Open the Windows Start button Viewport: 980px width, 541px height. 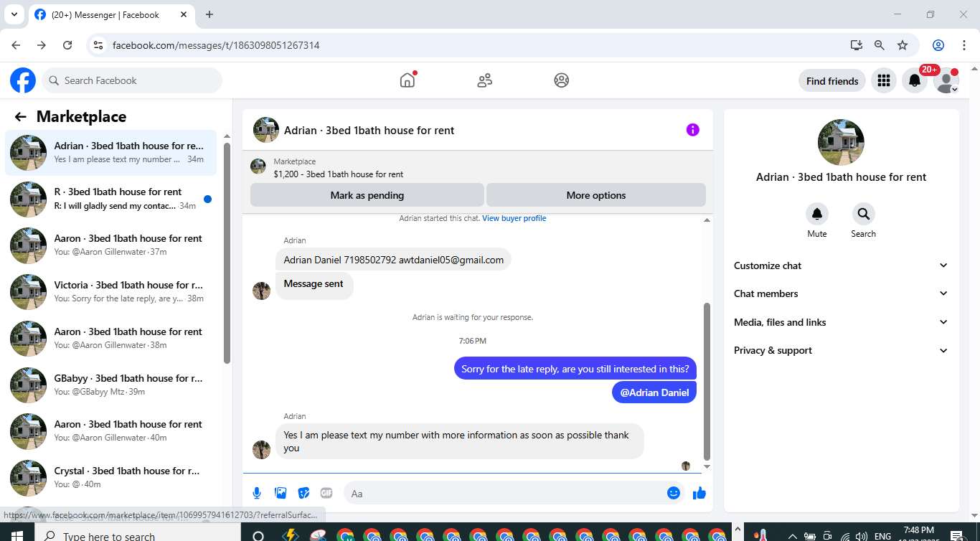[x=17, y=535]
